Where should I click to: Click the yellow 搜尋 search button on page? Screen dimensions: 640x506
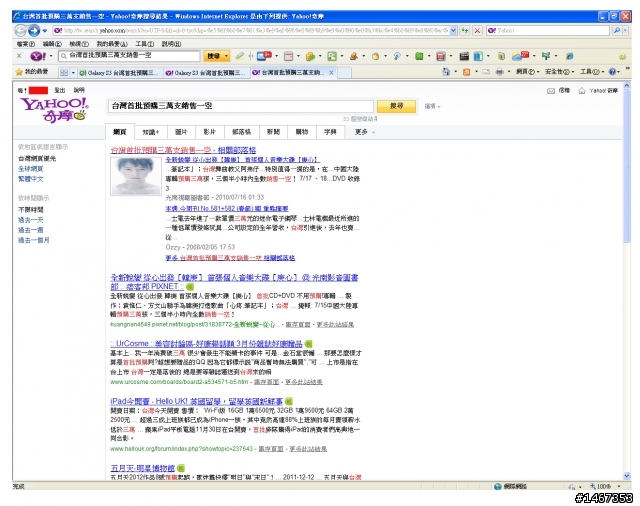tap(396, 106)
